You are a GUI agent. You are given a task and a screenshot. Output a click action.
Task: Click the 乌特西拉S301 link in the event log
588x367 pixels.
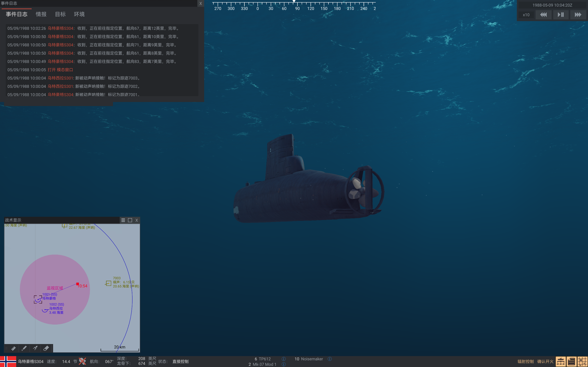(x=60, y=78)
